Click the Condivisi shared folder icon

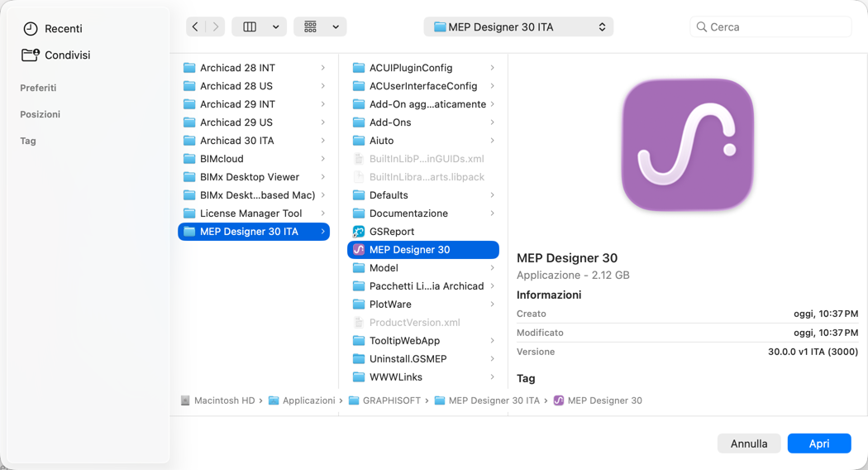(31, 55)
